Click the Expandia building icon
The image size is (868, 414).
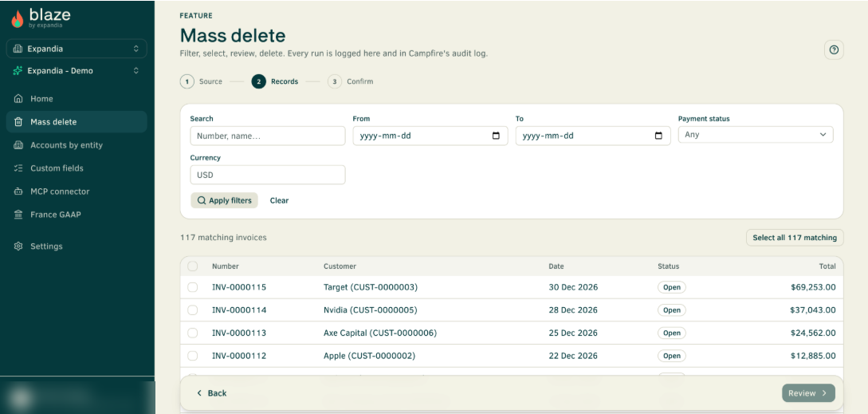coord(18,49)
